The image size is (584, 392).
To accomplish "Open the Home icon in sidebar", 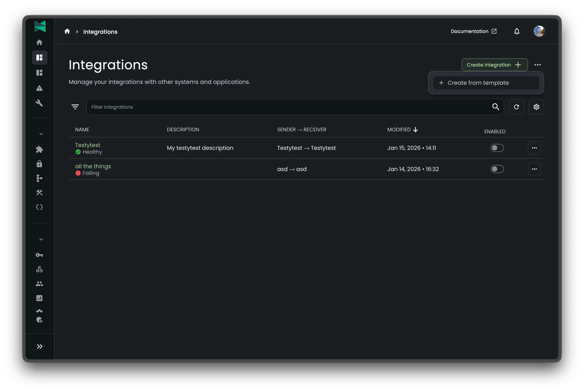I will coord(40,43).
